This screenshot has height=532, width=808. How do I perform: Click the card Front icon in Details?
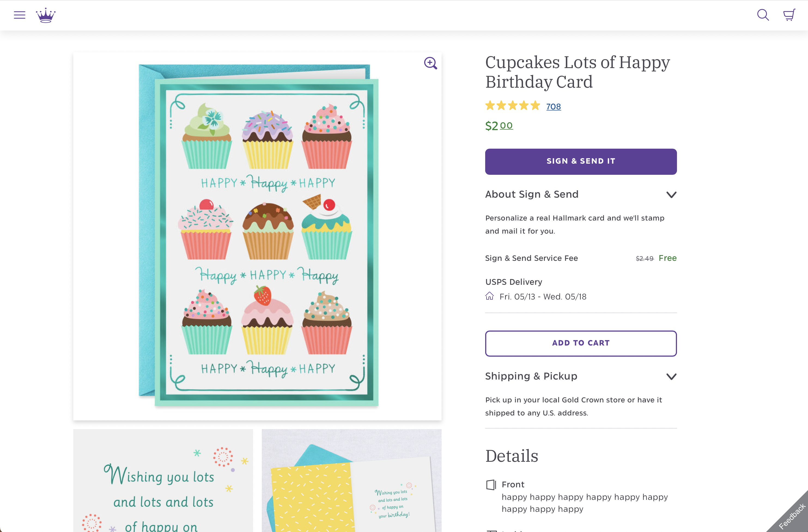pyautogui.click(x=491, y=485)
